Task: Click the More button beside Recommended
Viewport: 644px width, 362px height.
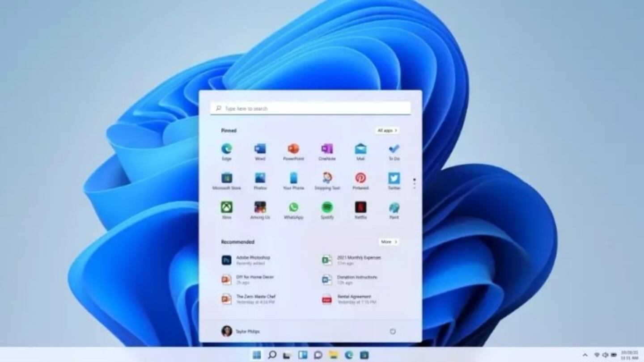Action: 389,242
